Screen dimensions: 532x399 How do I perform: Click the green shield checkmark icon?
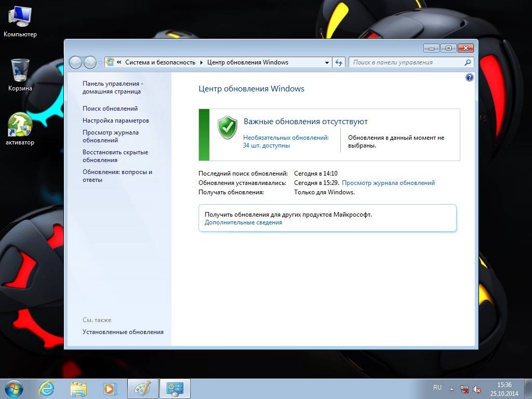227,128
